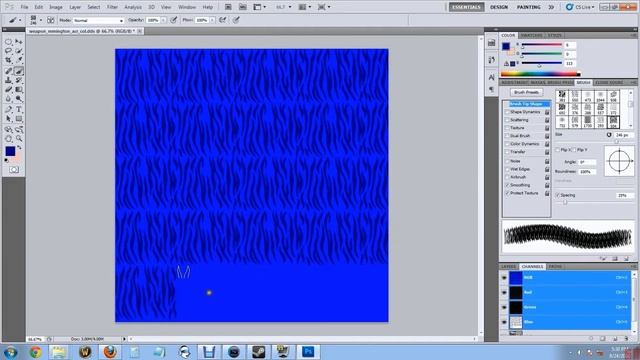Select the Brush tool in toolbox
Screen dimensions: 640x360
click(x=19, y=71)
